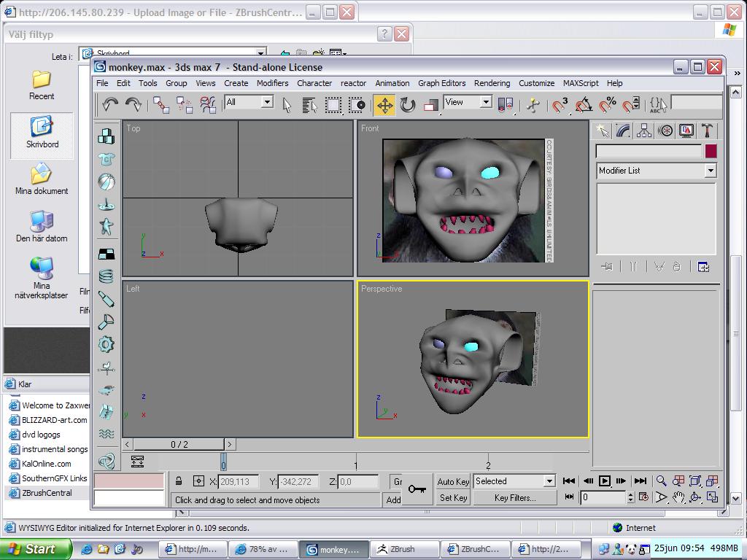This screenshot has height=560, width=747.
Task: Click the Undo arrow in the main toolbar
Action: click(x=110, y=104)
